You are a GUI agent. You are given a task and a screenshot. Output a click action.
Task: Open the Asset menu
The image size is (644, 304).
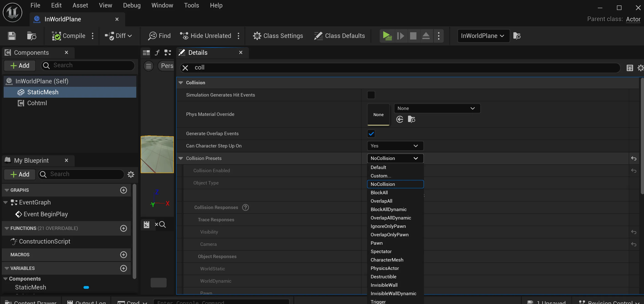pyautogui.click(x=80, y=5)
